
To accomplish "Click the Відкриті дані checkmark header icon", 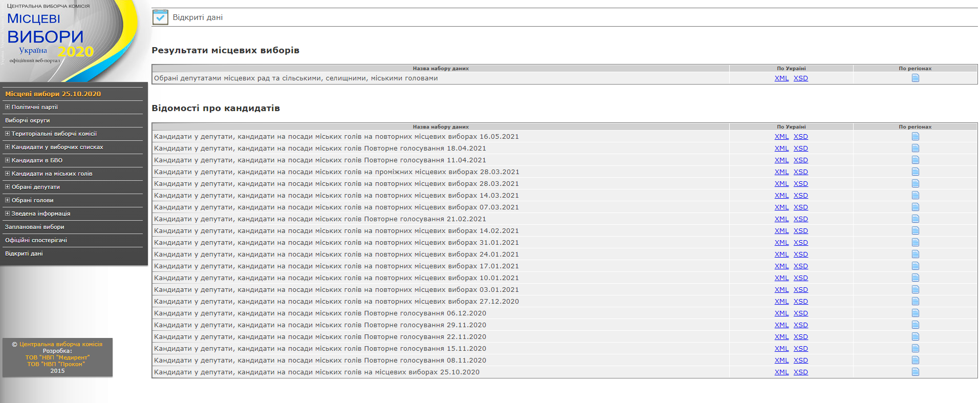I will click(x=160, y=17).
